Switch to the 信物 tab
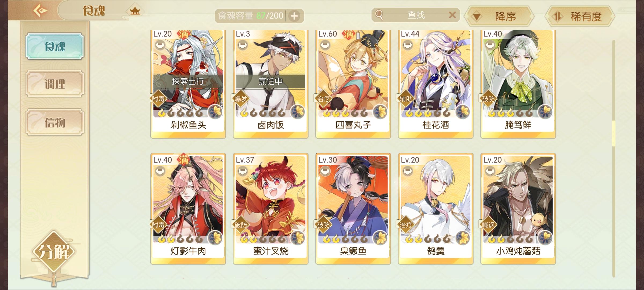The image size is (644, 290). pos(55,122)
